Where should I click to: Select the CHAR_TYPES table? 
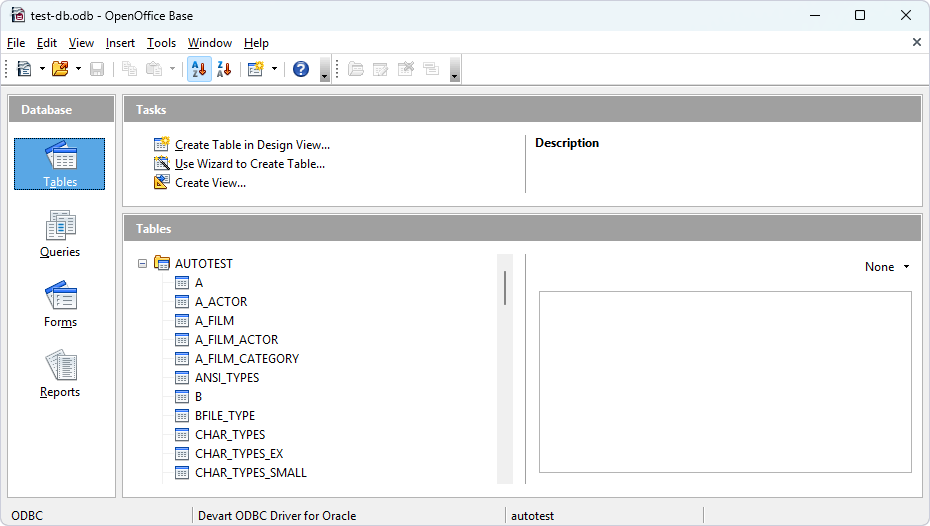click(230, 435)
